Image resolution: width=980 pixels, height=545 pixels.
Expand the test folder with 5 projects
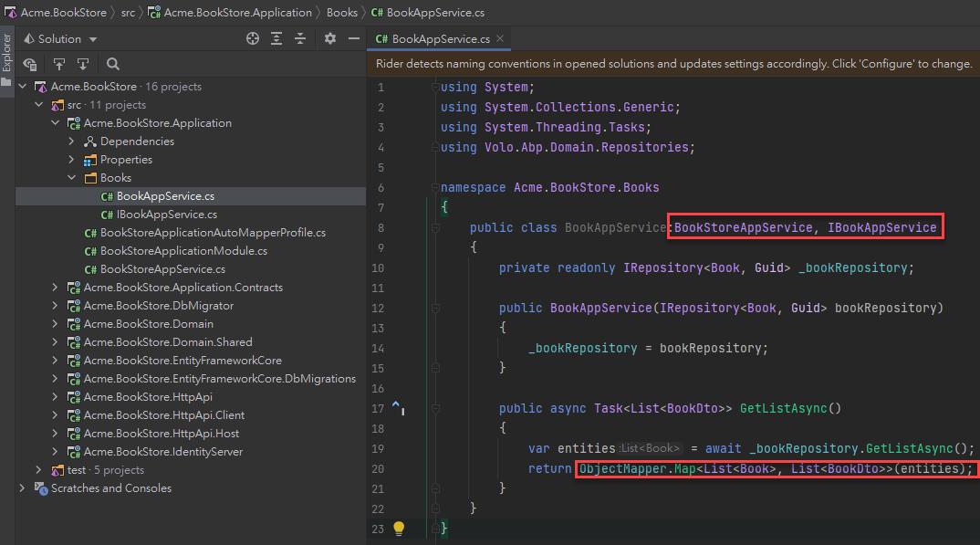(x=38, y=470)
